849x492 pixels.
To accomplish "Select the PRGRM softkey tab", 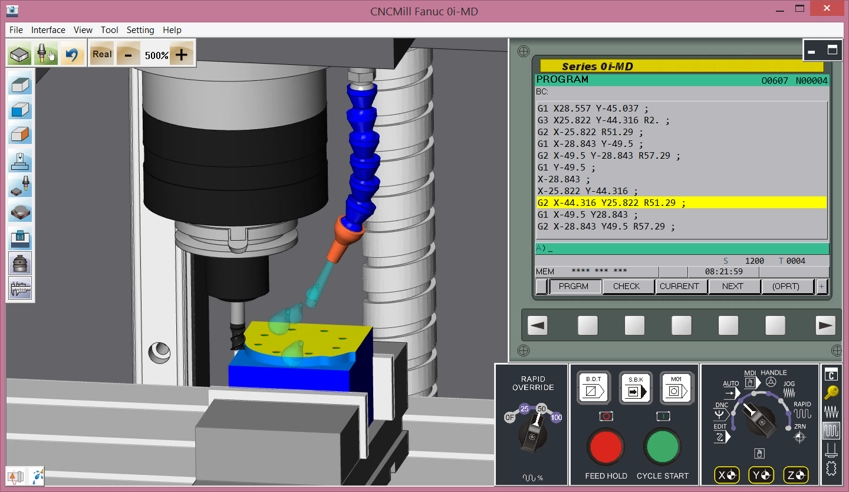I will coord(574,286).
